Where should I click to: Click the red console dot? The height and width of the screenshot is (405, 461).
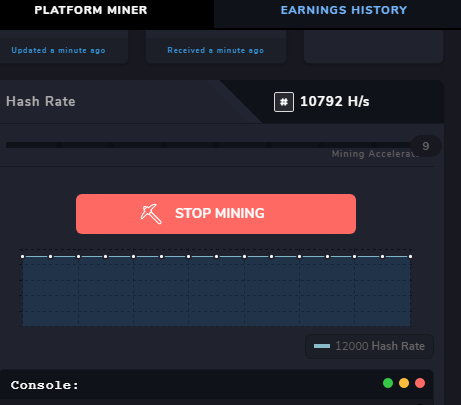tap(420, 383)
